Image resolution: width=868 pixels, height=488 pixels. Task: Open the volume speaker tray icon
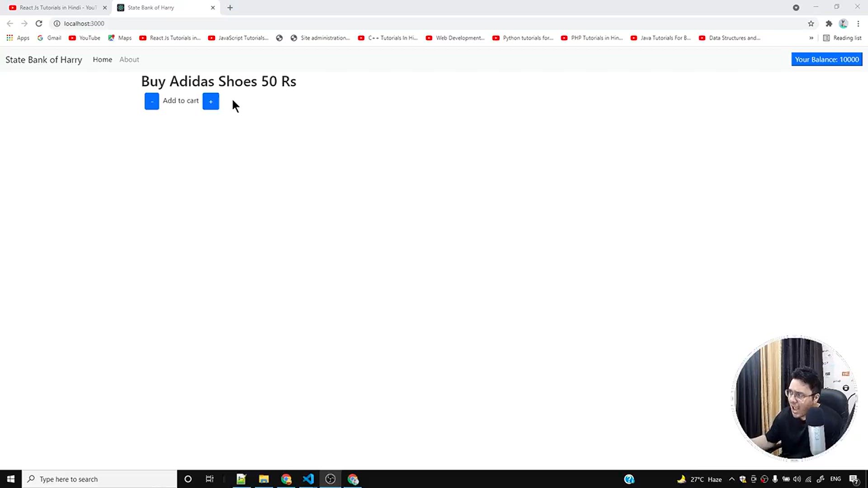(x=797, y=479)
